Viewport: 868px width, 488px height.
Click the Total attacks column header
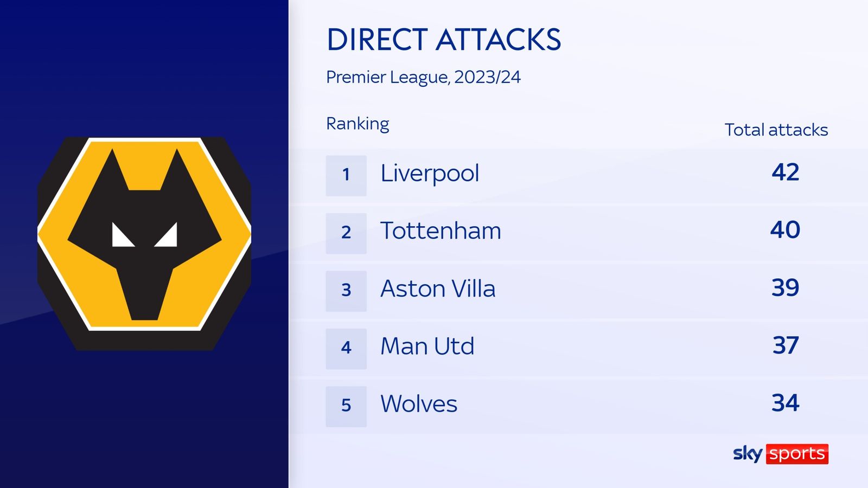[x=776, y=130]
